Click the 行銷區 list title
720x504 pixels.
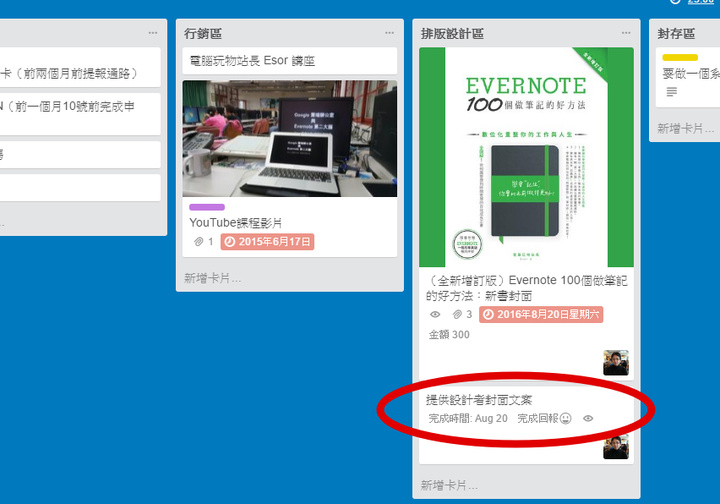tap(203, 34)
